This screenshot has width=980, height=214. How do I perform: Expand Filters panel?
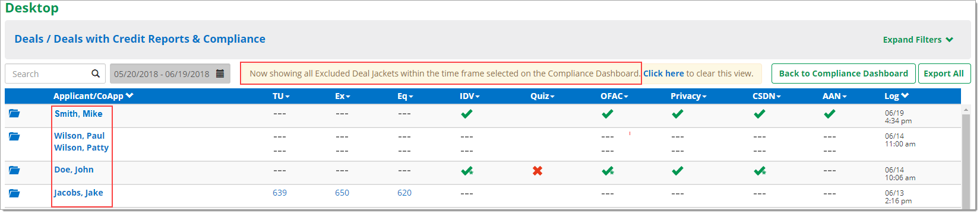tap(918, 40)
